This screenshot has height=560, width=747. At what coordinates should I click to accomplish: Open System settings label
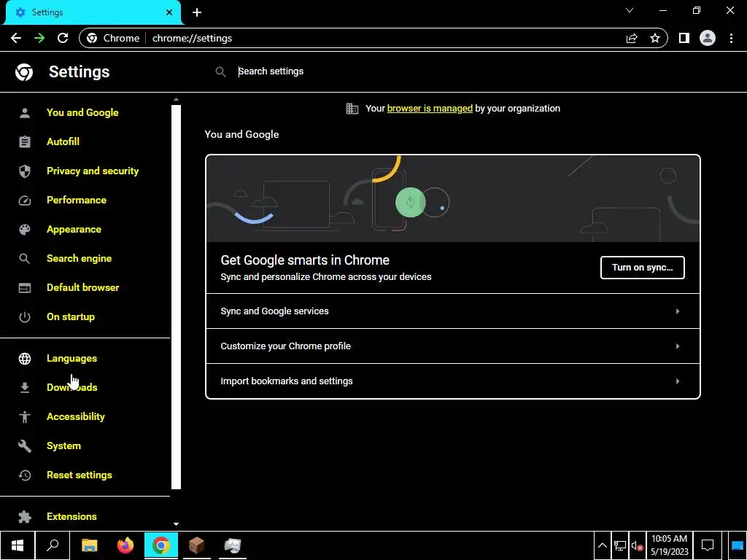coord(64,446)
